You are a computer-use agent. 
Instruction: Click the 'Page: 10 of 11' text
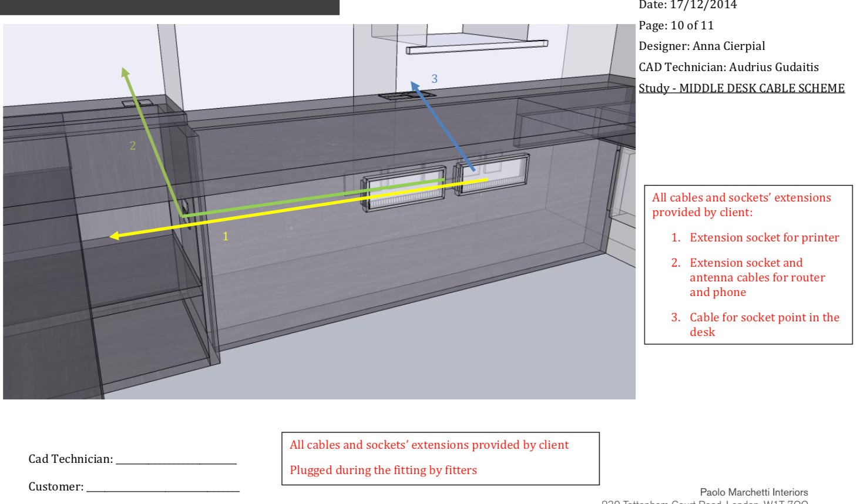pos(676,25)
